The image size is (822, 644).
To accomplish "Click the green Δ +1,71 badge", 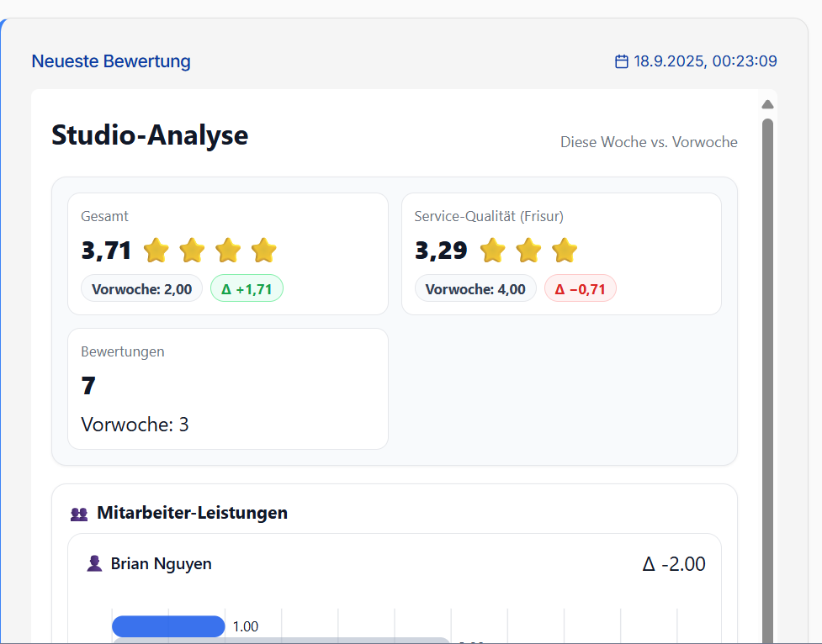I will 247,289.
